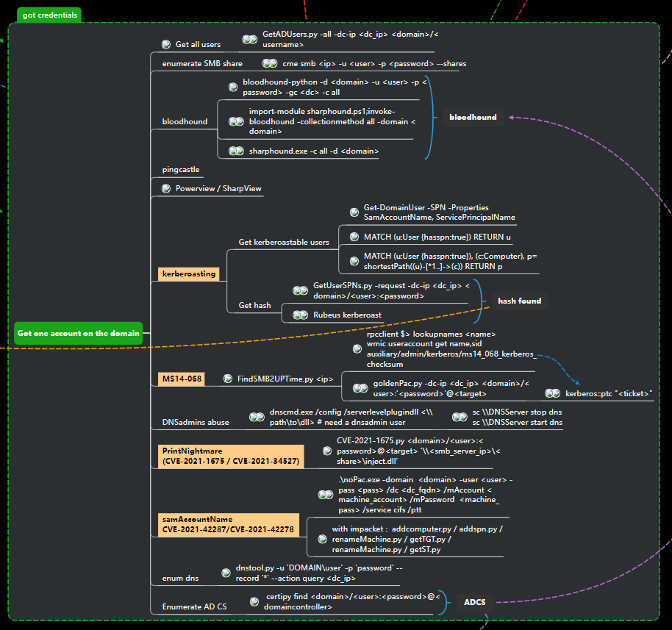Click the double icon before GetADUsers.py command
Image resolution: width=672 pixels, height=630 pixels.
249,40
